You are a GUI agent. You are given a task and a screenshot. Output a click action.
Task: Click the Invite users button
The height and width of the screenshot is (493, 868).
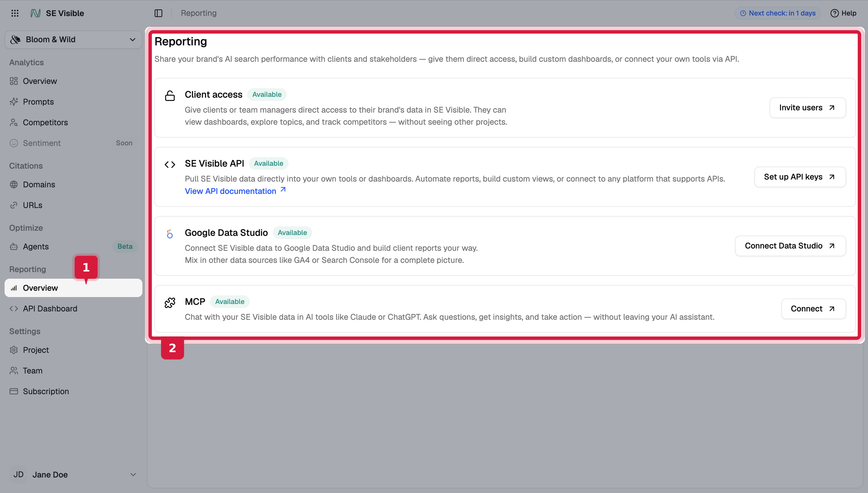pyautogui.click(x=807, y=108)
